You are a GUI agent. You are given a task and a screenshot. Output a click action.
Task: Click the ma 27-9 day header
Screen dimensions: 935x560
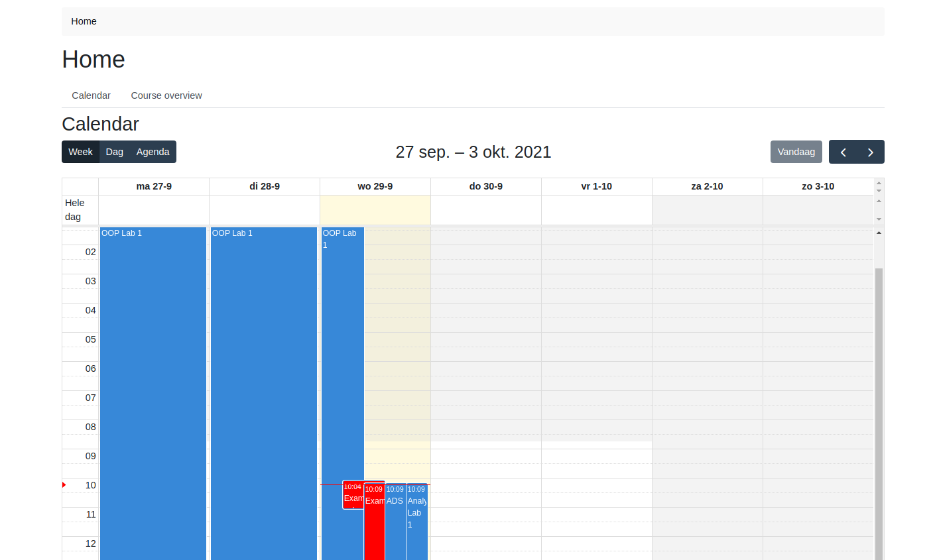(154, 186)
